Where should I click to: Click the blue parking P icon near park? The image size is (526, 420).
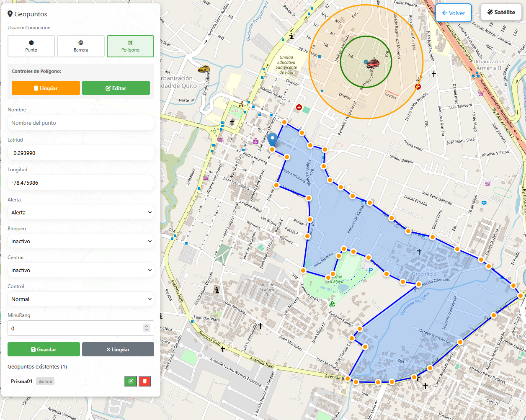370,271
